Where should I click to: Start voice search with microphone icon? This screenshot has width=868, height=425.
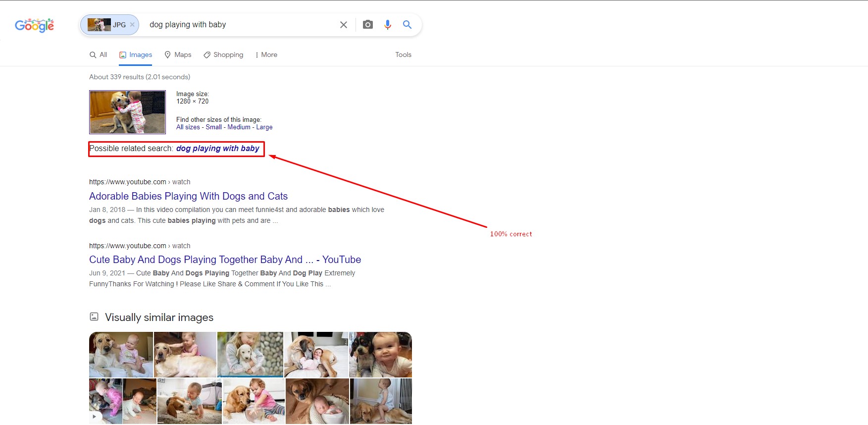click(387, 25)
